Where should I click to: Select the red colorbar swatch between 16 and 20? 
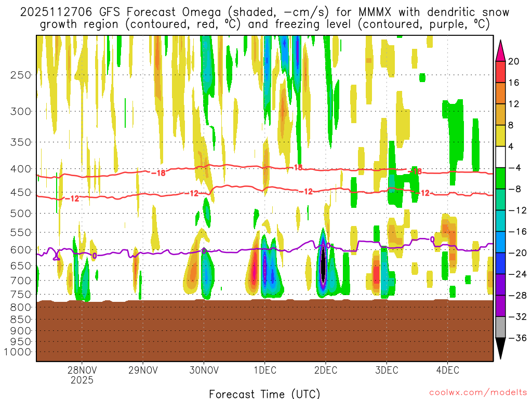[x=501, y=72]
